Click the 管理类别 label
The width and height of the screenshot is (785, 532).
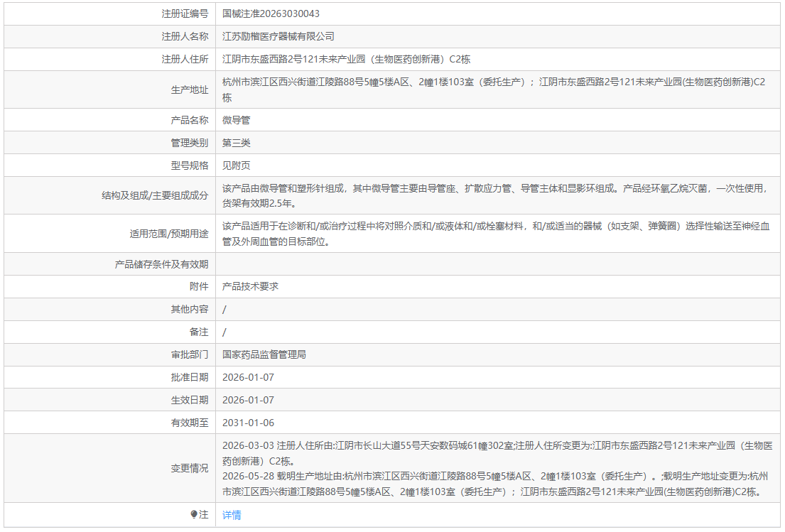(x=189, y=143)
